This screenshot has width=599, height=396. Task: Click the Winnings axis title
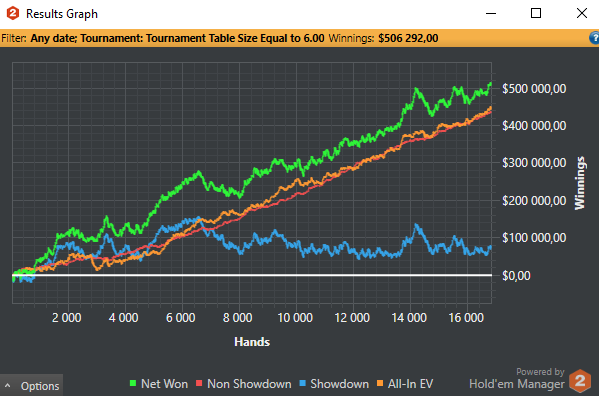point(580,183)
